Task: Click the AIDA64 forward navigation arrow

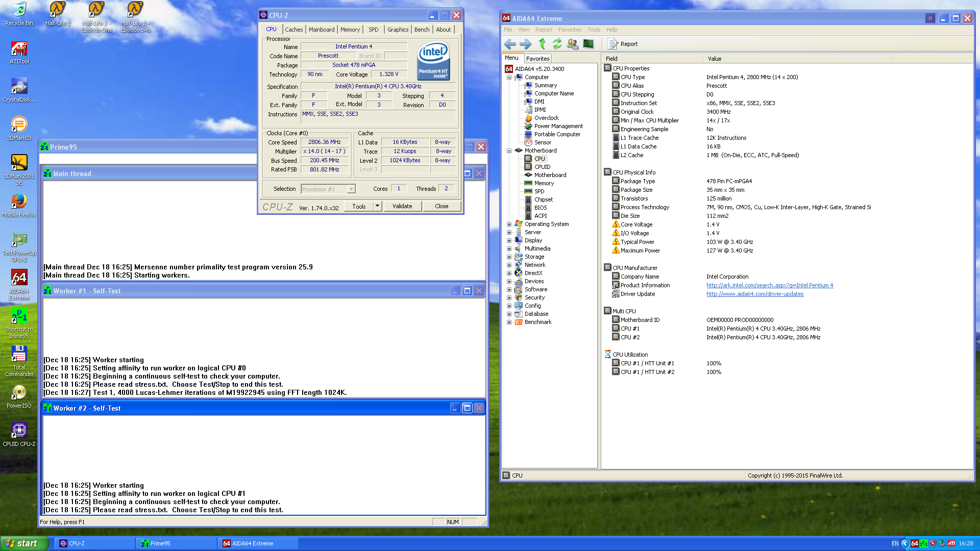Action: point(525,44)
